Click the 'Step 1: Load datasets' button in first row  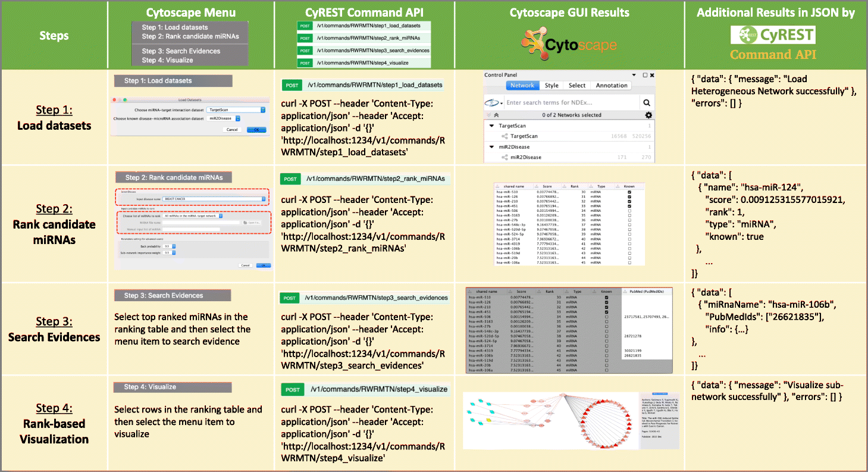coord(174,80)
